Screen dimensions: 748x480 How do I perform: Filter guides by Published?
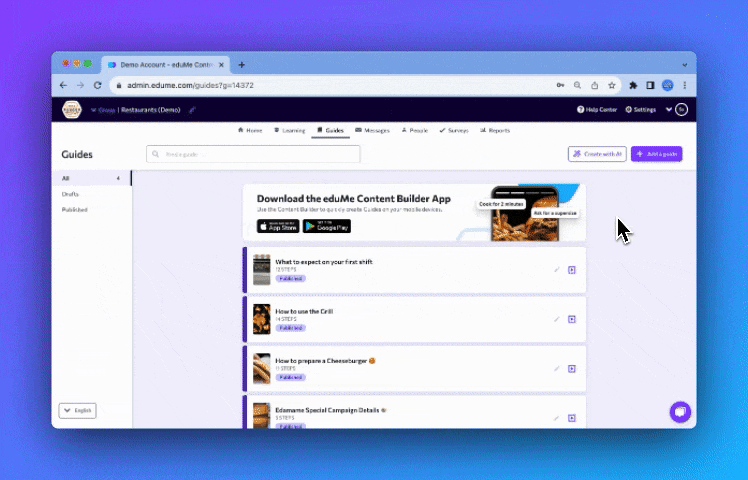(74, 210)
